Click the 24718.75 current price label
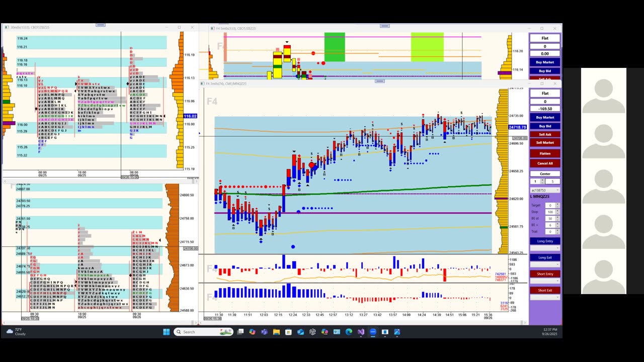644x362 pixels. [518, 127]
